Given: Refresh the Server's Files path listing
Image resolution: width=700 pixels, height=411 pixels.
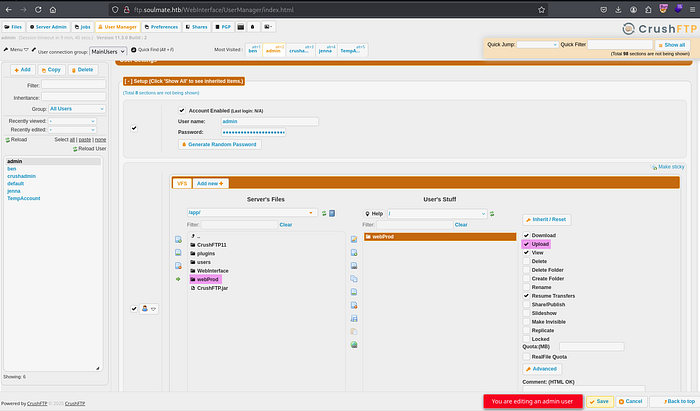Looking at the screenshot, I should click(324, 213).
